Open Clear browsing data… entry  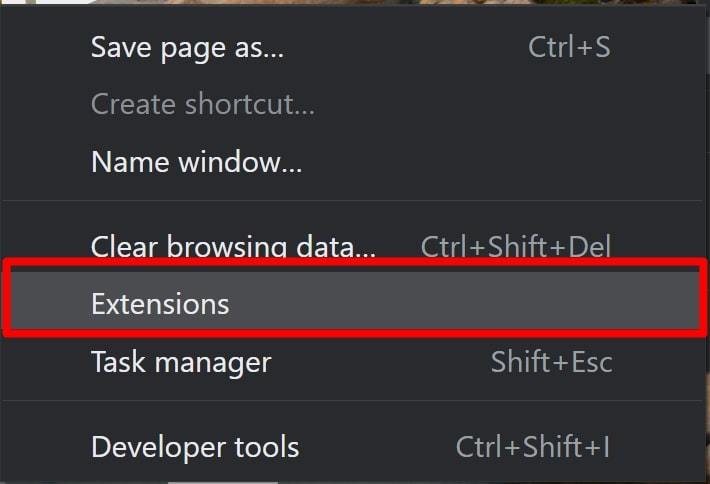[355, 246]
